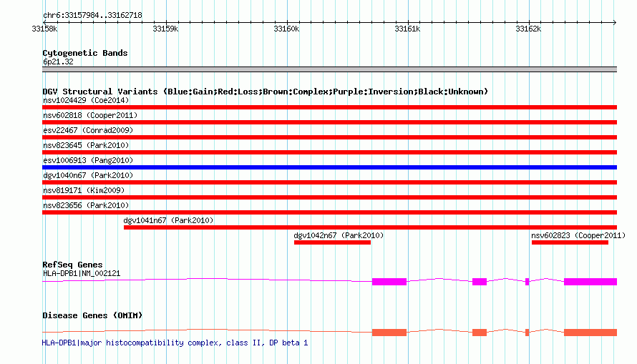Click the 33159k ruler tick label
Image resolution: width=637 pixels, height=364 pixels.
(x=165, y=29)
